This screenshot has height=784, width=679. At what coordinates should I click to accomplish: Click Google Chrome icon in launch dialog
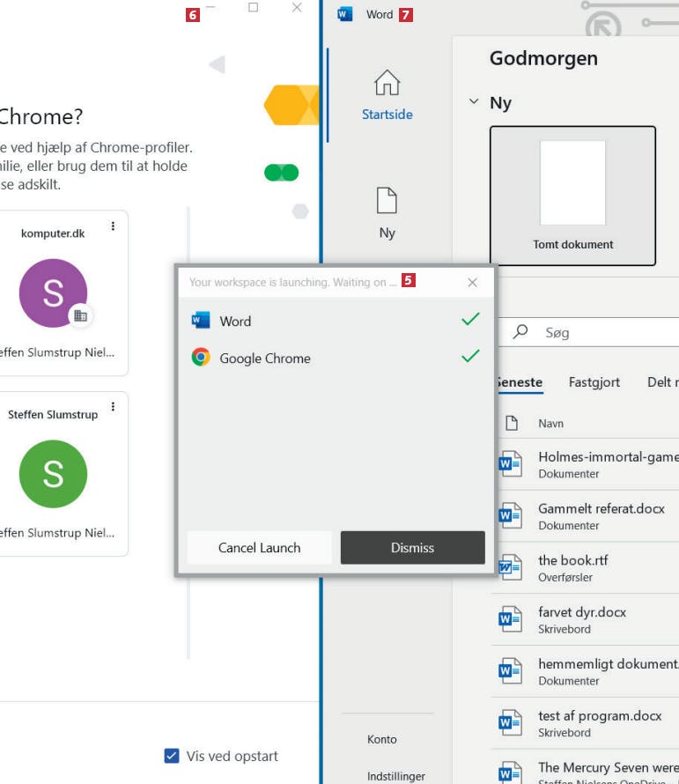point(201,357)
